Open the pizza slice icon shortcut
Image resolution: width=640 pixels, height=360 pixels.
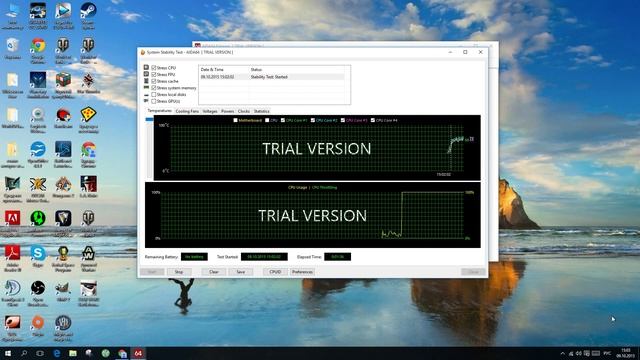click(88, 120)
